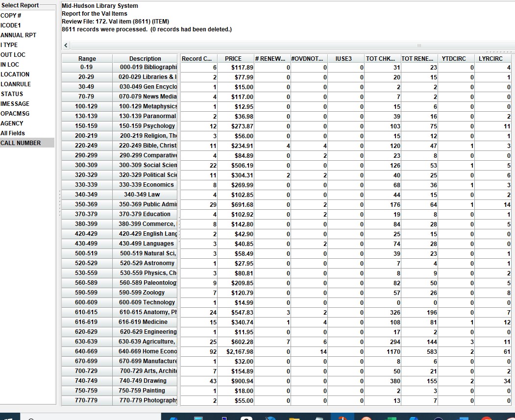The image size is (515, 420).
Task: Choose the LOANRULE report
Action: tap(27, 84)
